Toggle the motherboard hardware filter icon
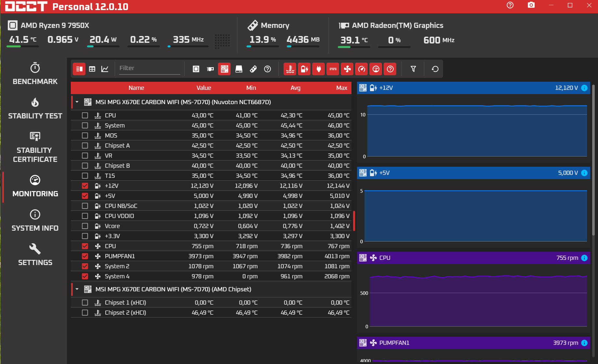Viewport: 598px width, 364px height. coord(224,69)
